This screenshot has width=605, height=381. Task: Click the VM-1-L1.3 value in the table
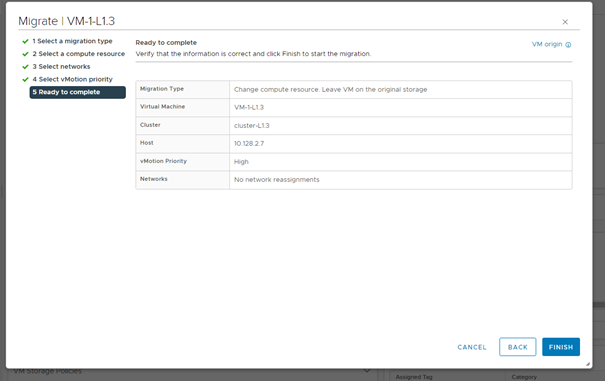coord(249,107)
